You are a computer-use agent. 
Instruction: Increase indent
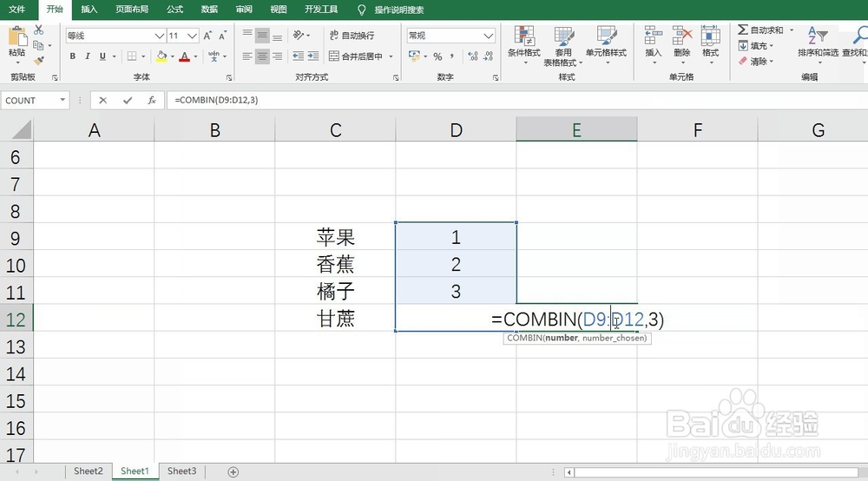(x=313, y=56)
